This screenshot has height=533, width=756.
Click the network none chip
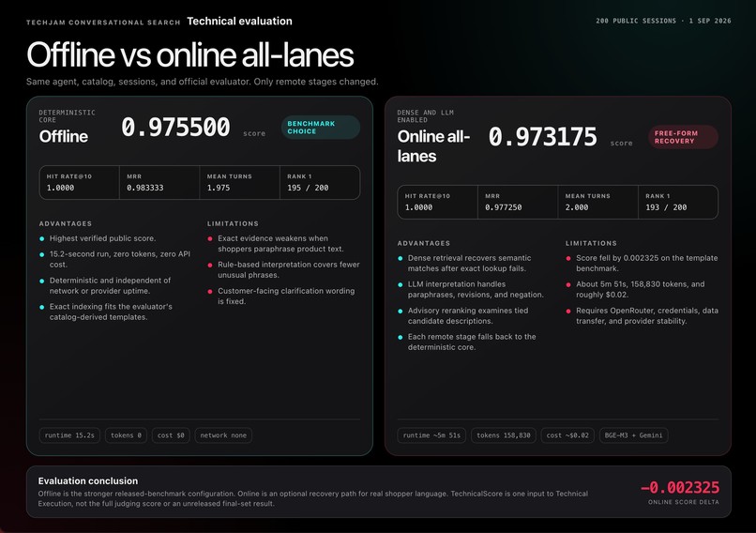[x=223, y=435]
